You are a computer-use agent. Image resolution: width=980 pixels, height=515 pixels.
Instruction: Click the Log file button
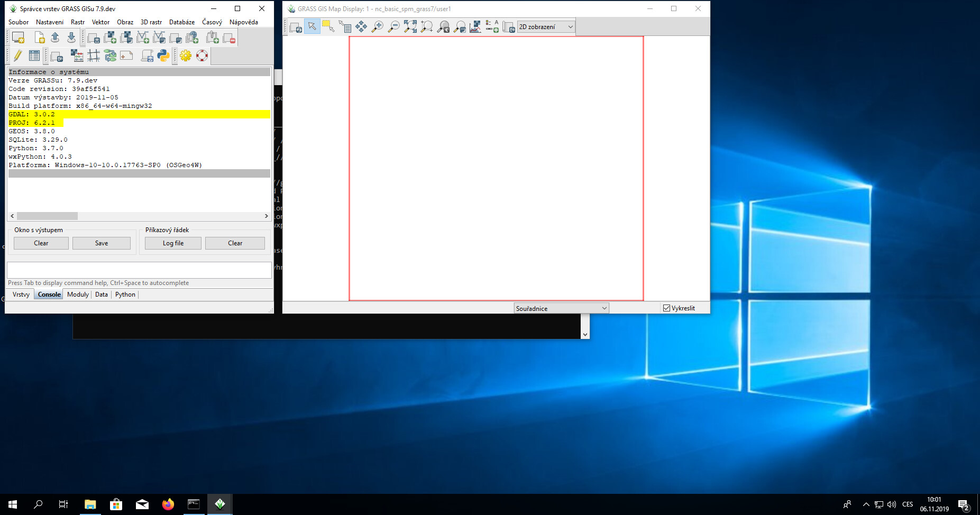pyautogui.click(x=173, y=243)
